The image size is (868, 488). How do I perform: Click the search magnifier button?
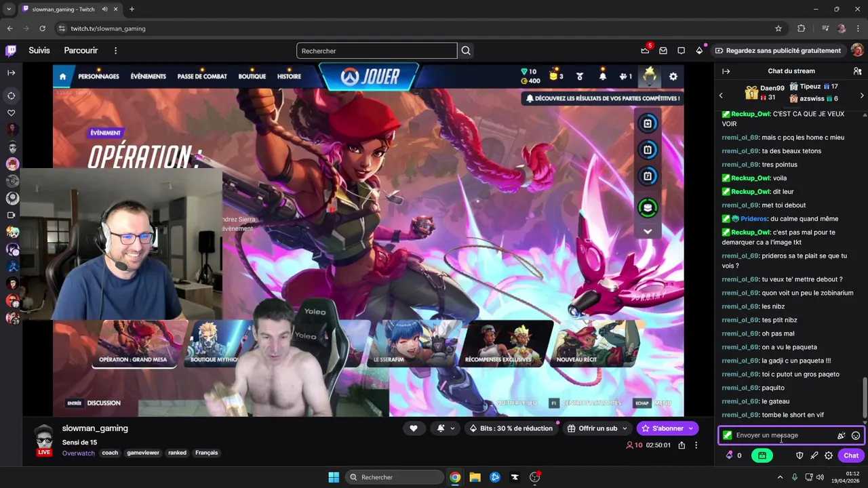tap(466, 51)
